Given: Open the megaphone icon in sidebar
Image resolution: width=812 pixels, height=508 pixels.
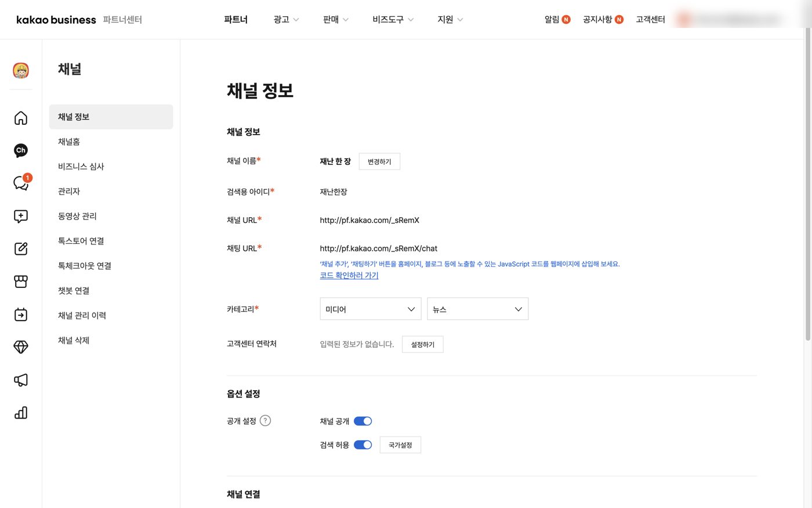Looking at the screenshot, I should [x=21, y=380].
